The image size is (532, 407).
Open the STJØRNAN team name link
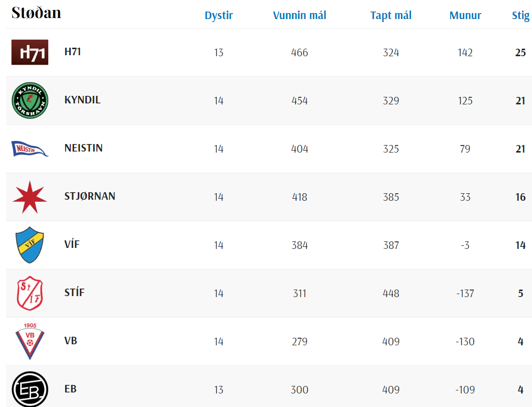pos(90,196)
